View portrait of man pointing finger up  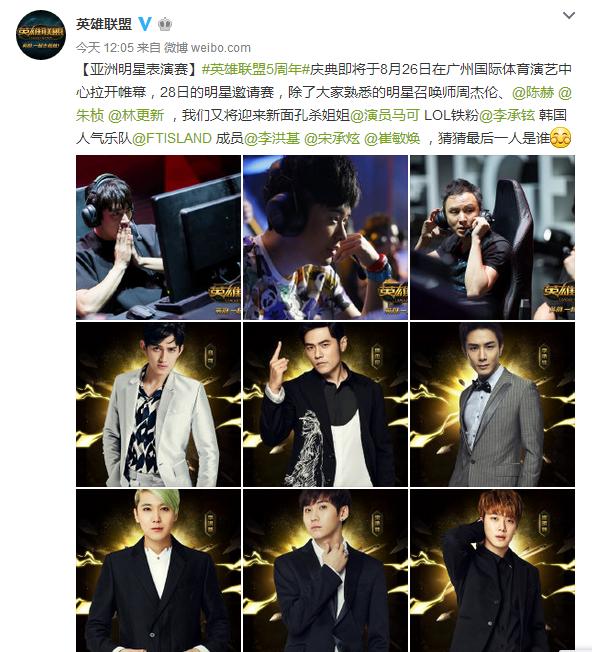click(x=325, y=405)
